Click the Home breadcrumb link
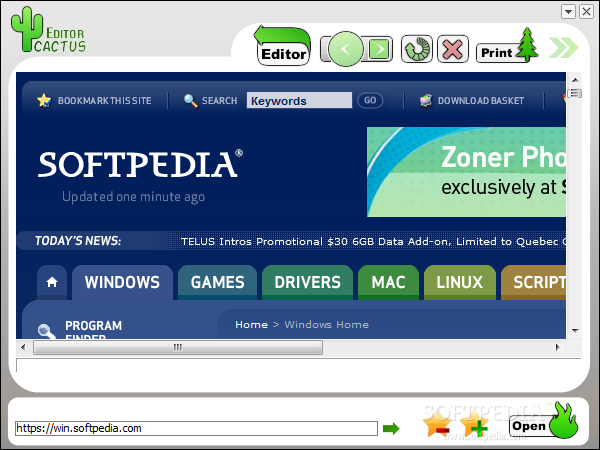 [x=251, y=324]
